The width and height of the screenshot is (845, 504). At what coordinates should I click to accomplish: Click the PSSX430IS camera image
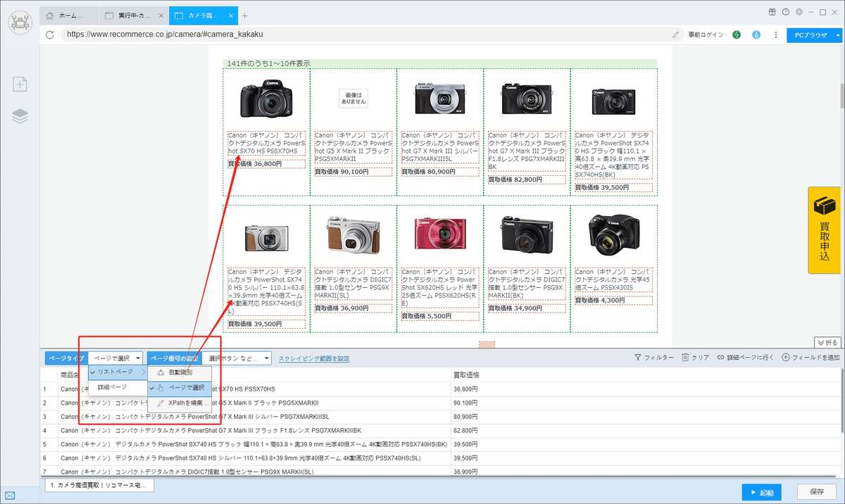click(613, 234)
